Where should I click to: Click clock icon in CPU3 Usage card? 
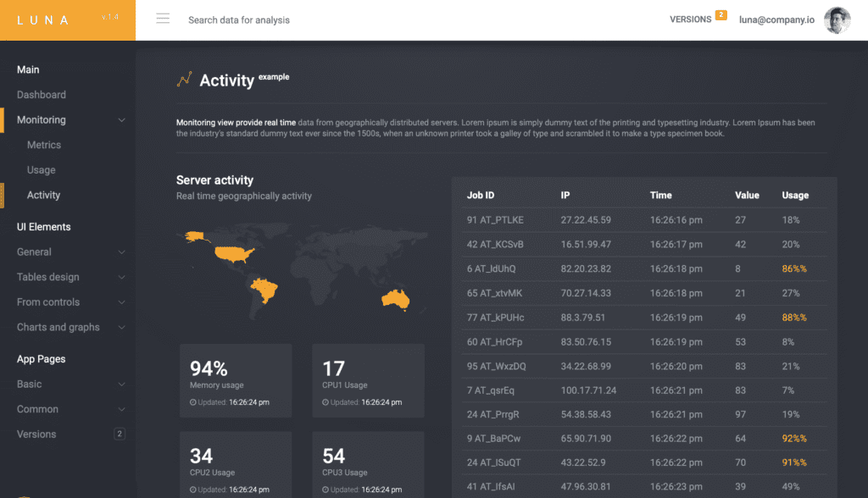tap(325, 490)
